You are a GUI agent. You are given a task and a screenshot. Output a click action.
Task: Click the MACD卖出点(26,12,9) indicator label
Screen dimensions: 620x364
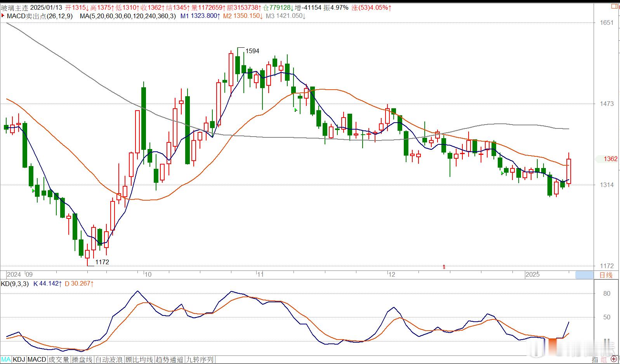(40, 16)
